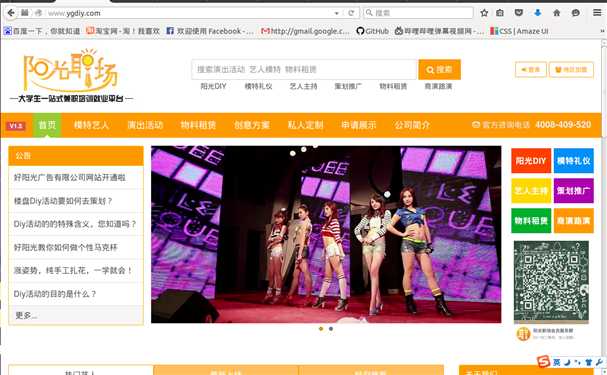Screen dimensions: 607x375
Task: Click the www.ygdiy.com address bar
Action: [x=186, y=13]
